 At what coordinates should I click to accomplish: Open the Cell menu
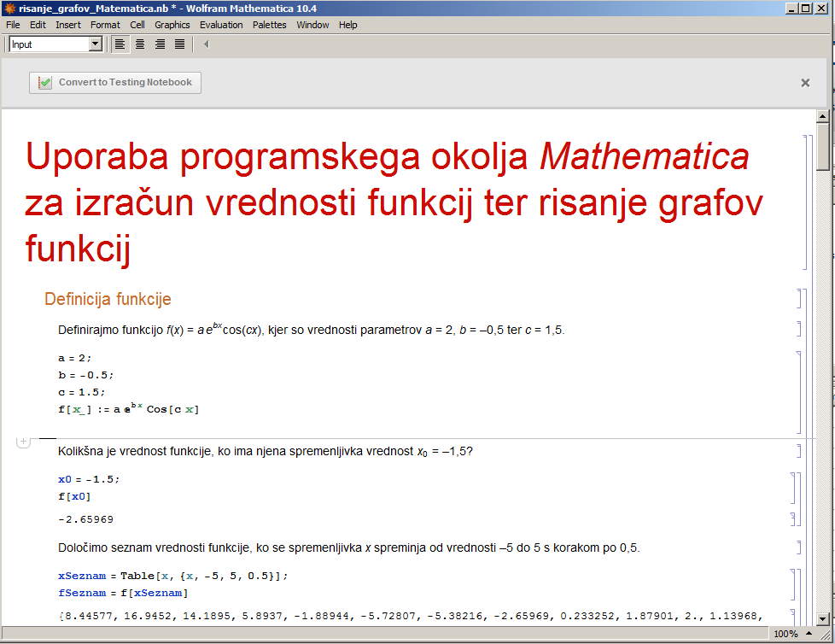137,25
